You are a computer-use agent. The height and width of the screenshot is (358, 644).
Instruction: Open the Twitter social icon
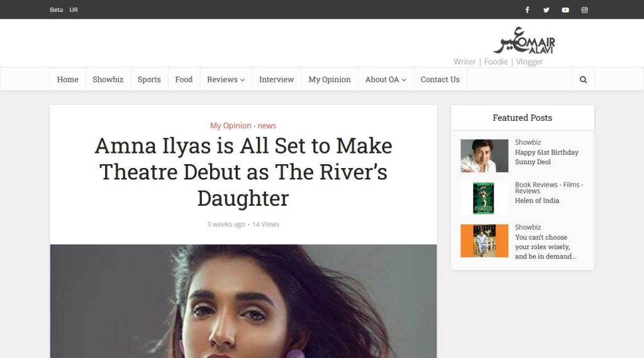[547, 10]
